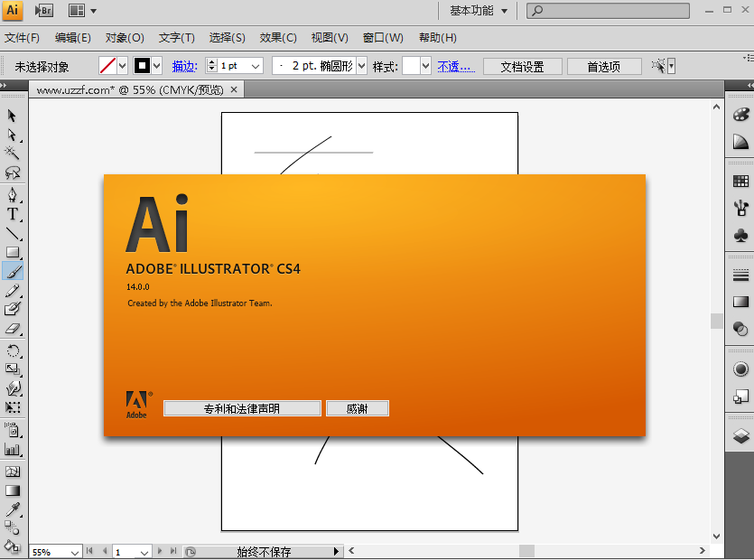Select the Eyedropper tool
Viewport: 754px width, 560px height.
click(x=12, y=509)
